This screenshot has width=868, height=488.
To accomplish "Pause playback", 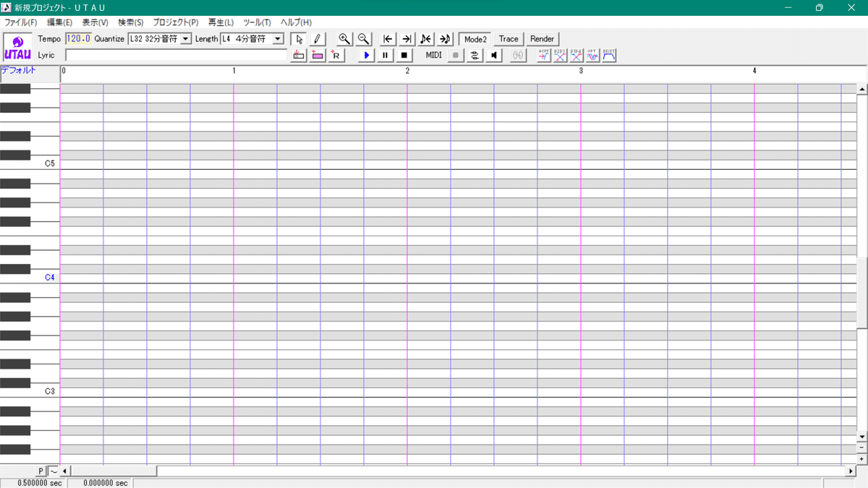I will (x=386, y=55).
